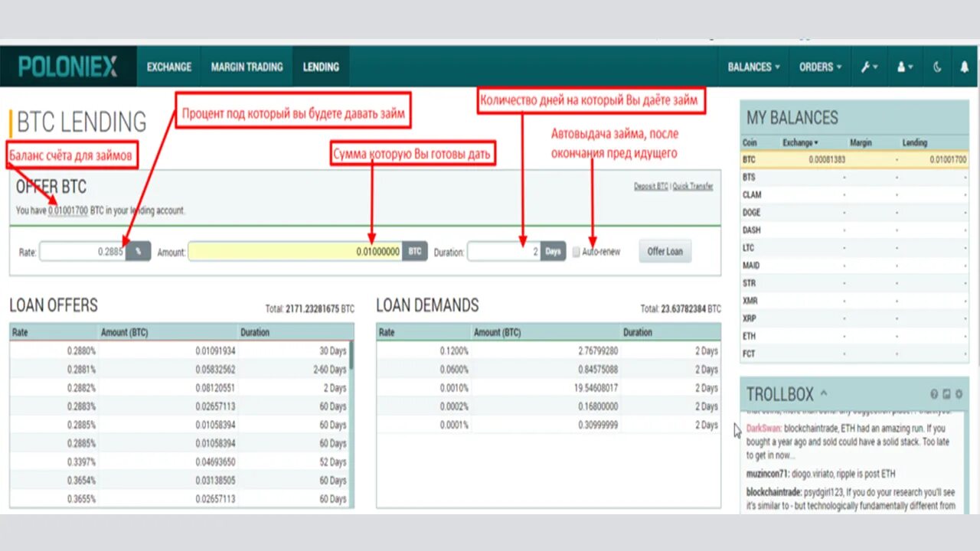980x551 pixels.
Task: Select LTC row in My Balances
Action: point(854,248)
